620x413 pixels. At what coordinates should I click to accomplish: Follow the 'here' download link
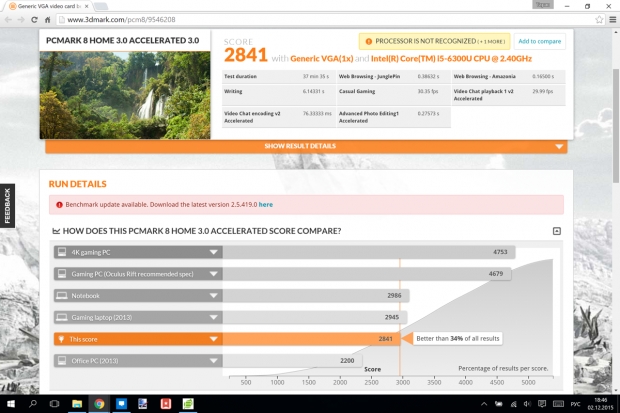(265, 205)
